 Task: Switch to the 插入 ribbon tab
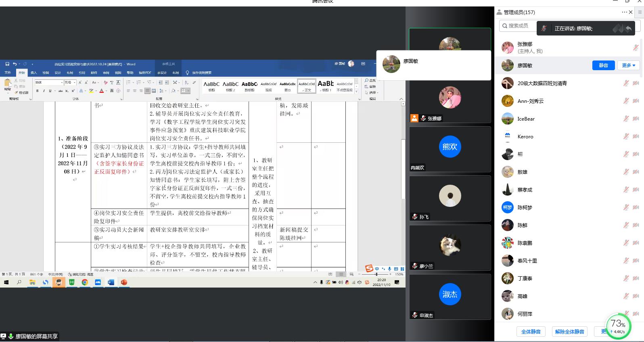tap(33, 73)
